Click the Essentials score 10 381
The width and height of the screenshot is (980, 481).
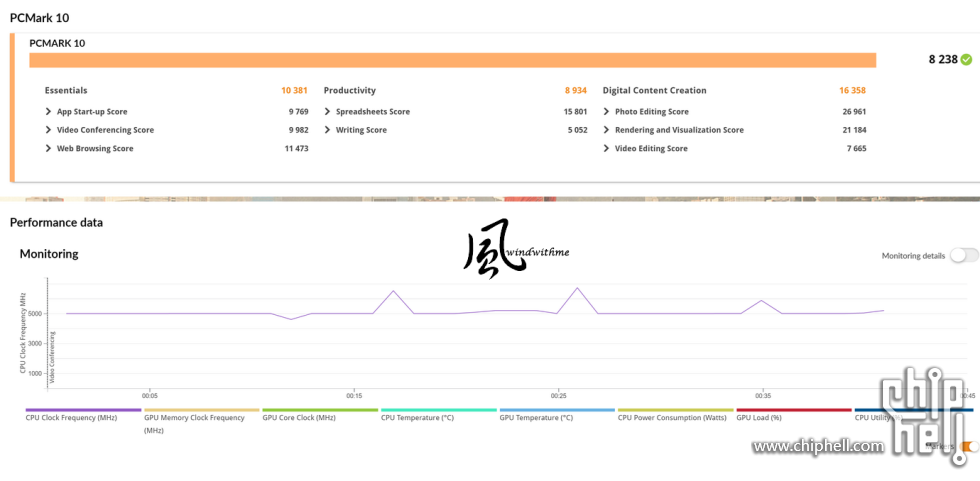point(294,91)
